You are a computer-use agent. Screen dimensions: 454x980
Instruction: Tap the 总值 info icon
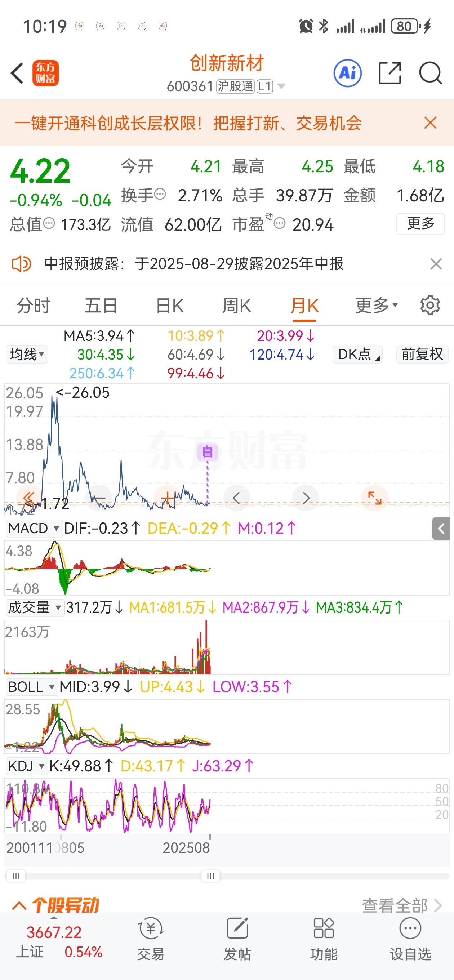pos(49,223)
